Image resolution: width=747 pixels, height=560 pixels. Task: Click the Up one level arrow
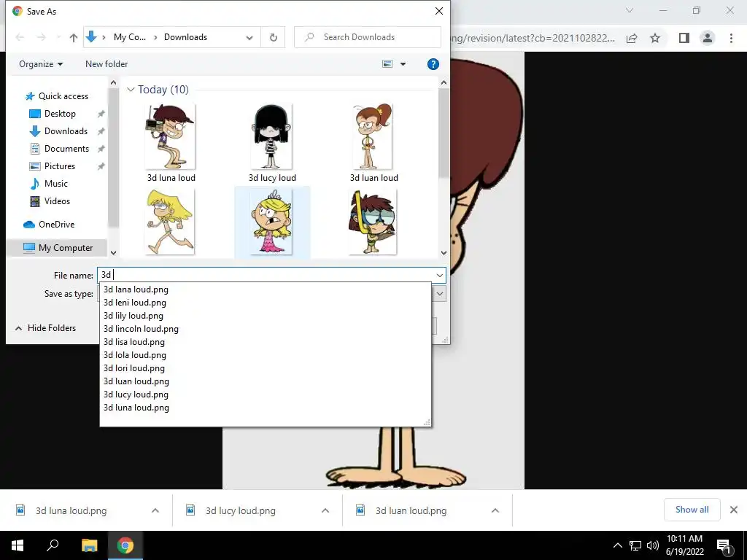[x=74, y=38]
